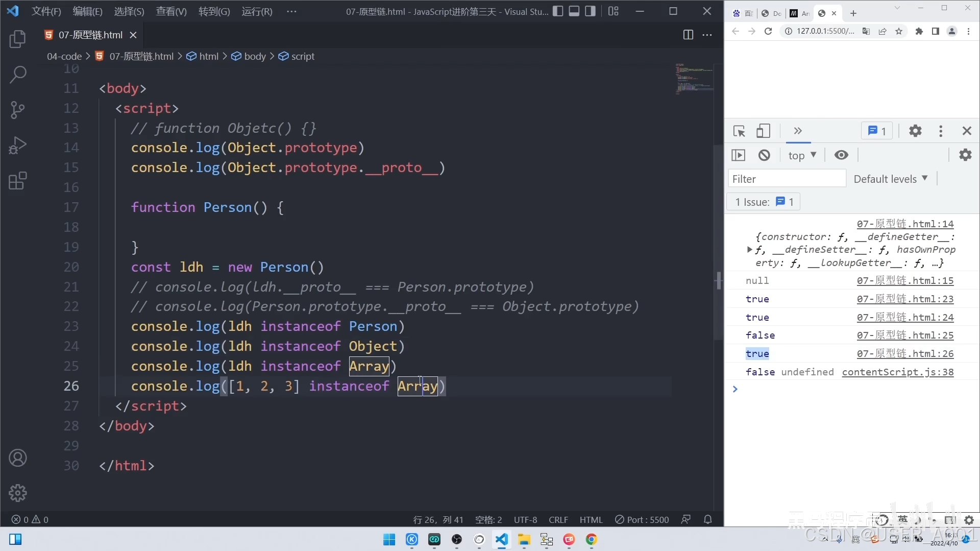Open console settings gear
Viewport: 980px width, 551px height.
pyautogui.click(x=965, y=155)
